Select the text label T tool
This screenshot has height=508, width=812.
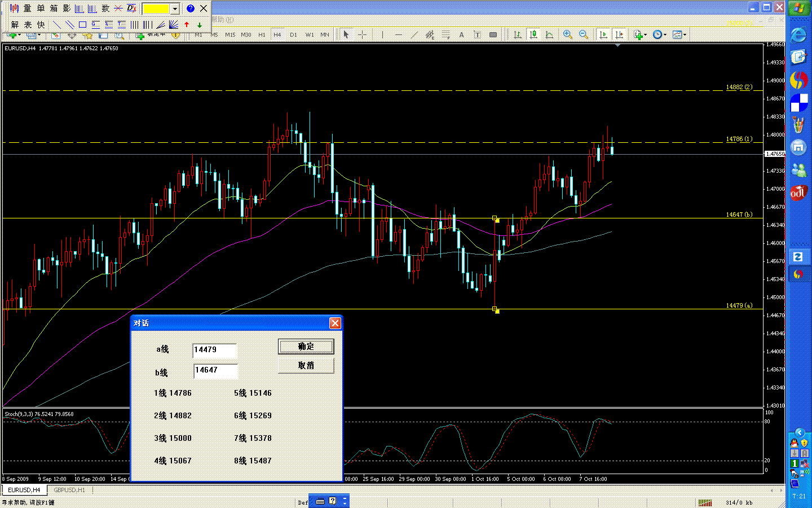[477, 35]
